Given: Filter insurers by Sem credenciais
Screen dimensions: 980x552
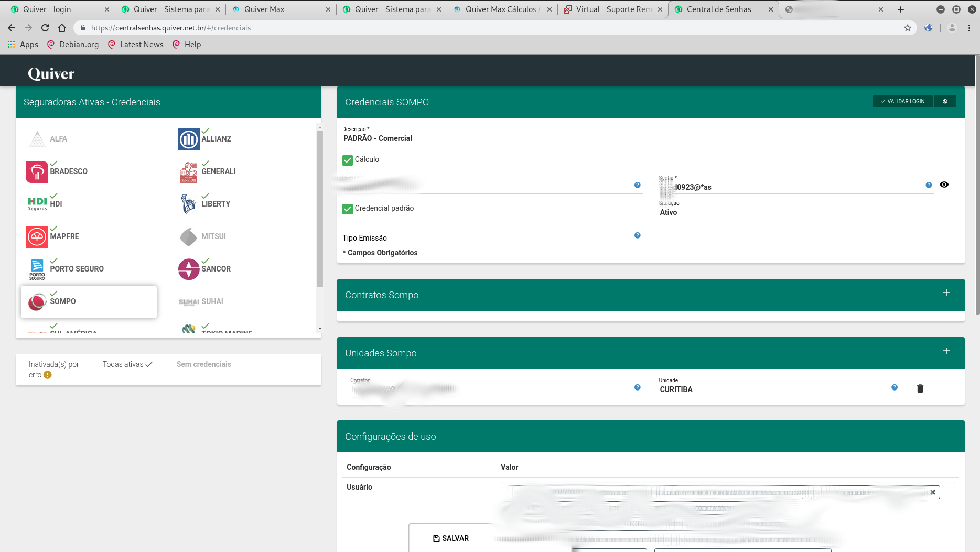Looking at the screenshot, I should click(x=203, y=364).
